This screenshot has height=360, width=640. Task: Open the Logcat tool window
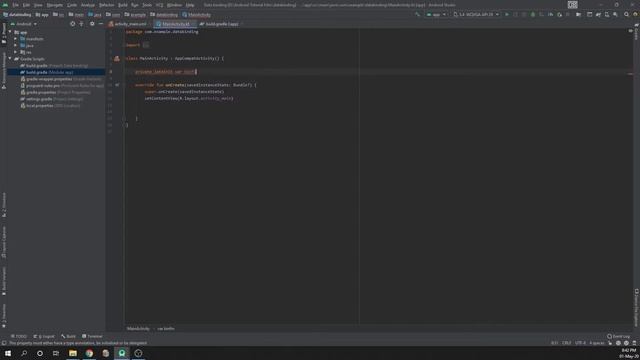coord(44,336)
